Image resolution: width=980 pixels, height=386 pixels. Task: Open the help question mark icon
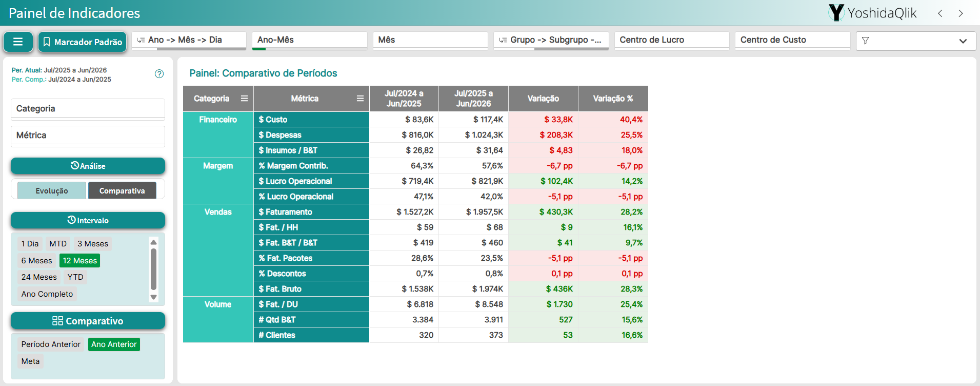coord(159,74)
